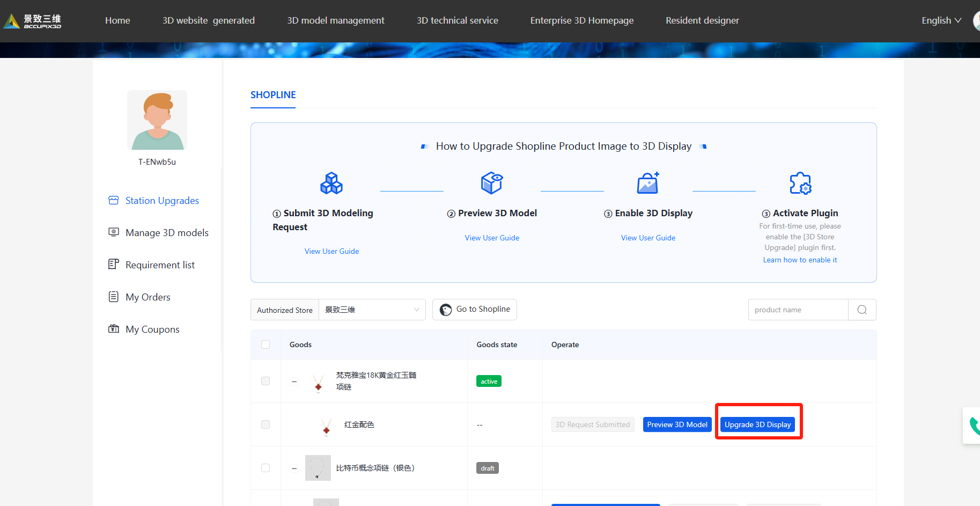The image size is (980, 506).
Task: Click Learn how to enable it link
Action: coord(800,260)
